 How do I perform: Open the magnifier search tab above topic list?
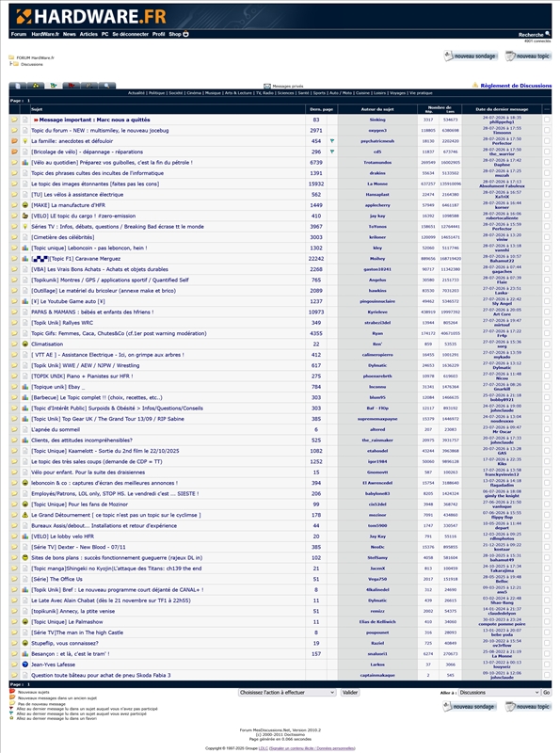(106, 86)
